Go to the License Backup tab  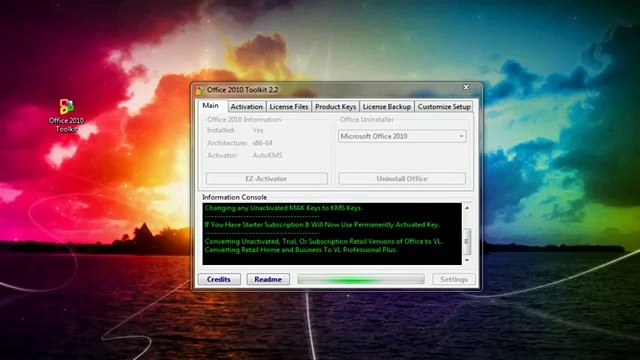387,107
